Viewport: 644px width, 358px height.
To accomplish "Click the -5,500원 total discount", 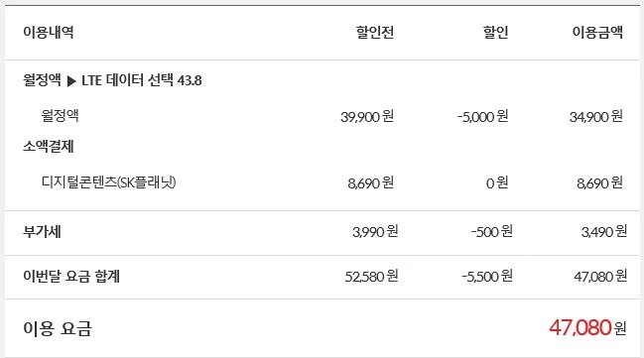I will [x=487, y=276].
